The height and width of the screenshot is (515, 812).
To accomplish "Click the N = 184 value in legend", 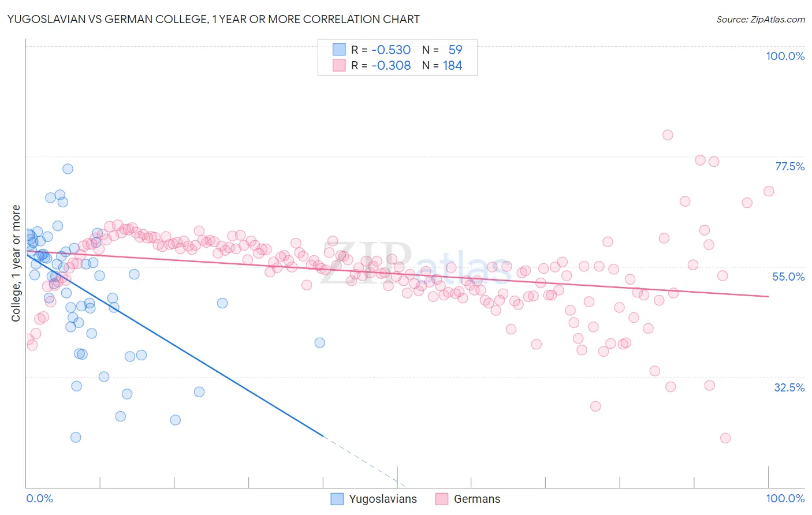I will tap(442, 65).
